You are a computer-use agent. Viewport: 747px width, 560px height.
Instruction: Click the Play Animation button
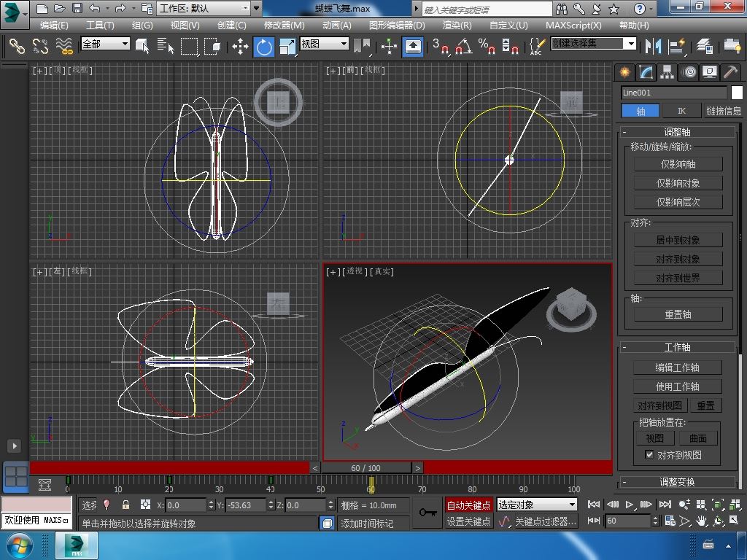(x=629, y=505)
